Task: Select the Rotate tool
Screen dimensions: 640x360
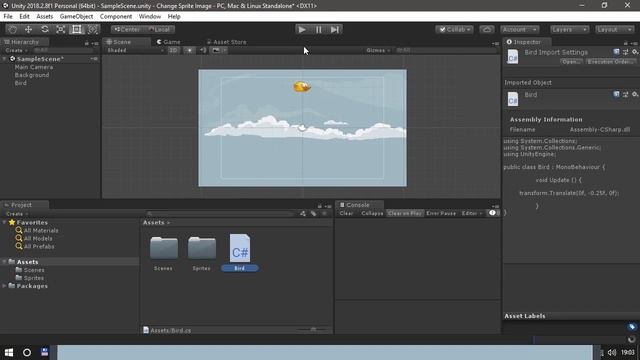Action: point(44,29)
